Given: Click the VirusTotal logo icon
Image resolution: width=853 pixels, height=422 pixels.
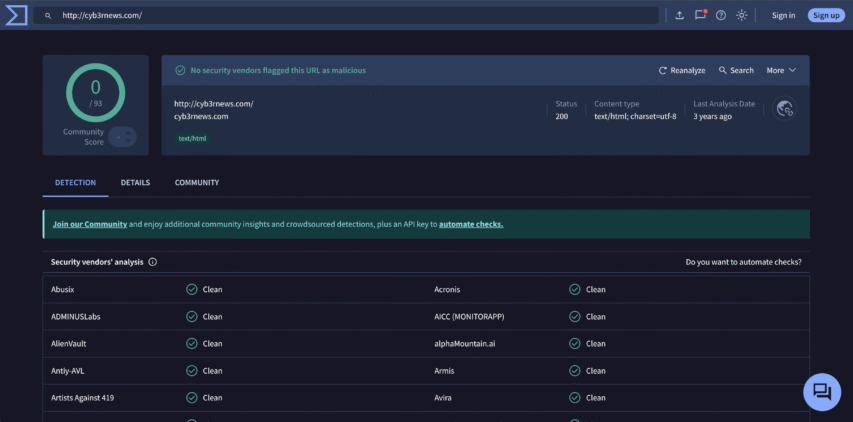Looking at the screenshot, I should click(x=16, y=15).
